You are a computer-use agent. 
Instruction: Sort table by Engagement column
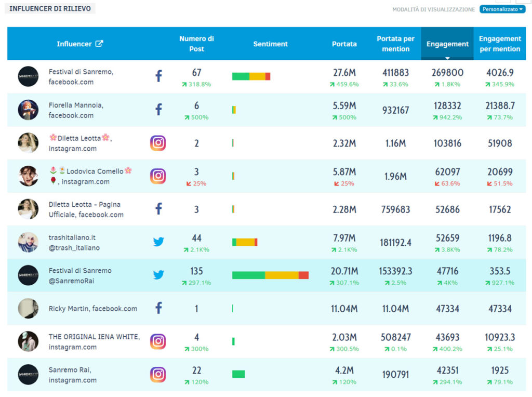447,44
